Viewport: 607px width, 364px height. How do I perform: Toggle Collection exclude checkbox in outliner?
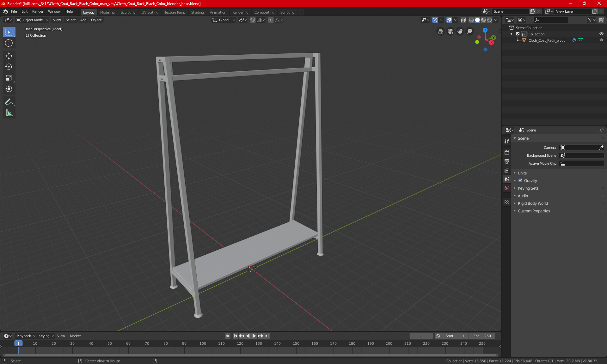pyautogui.click(x=518, y=34)
